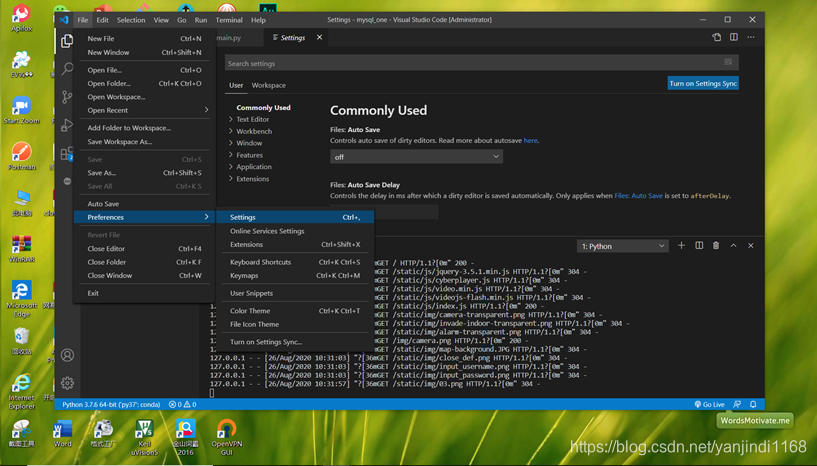This screenshot has height=466, width=817.
Task: Create a new terminal with plus icon
Action: click(x=681, y=246)
